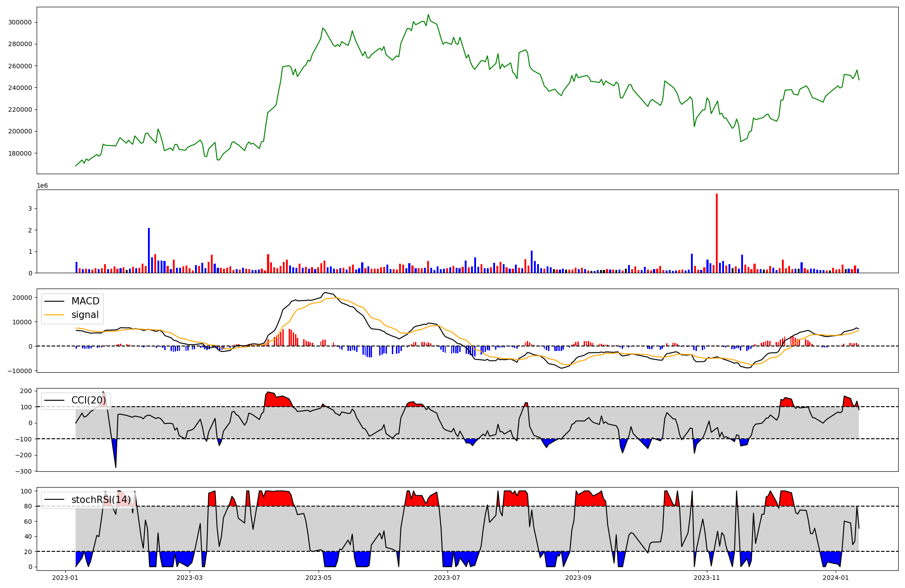
Task: Click the tallest red volume bar
Action: pos(717,233)
